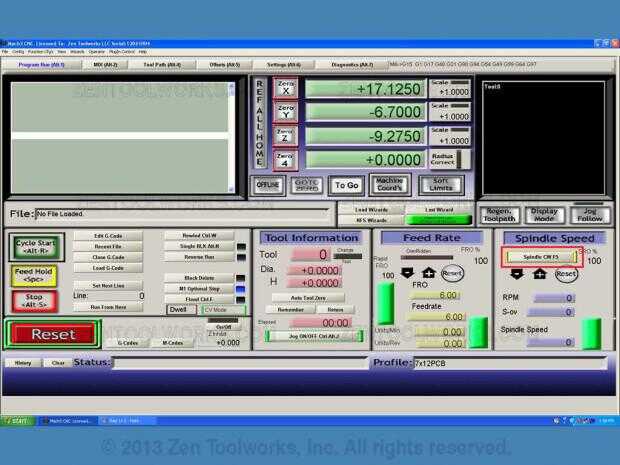
Task: Click the Feed Hold button
Action: click(34, 276)
